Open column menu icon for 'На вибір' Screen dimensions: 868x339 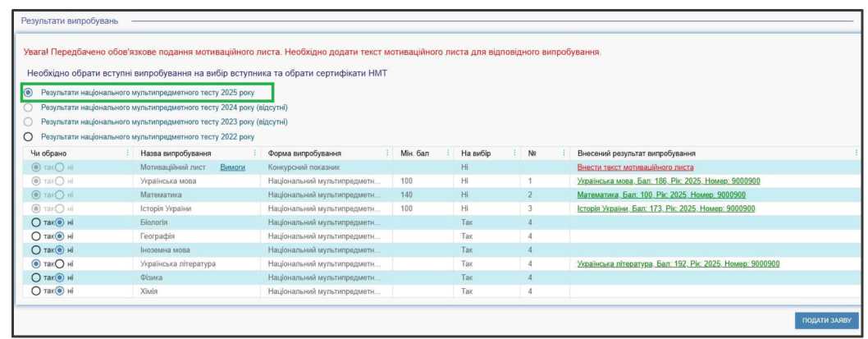point(514,153)
